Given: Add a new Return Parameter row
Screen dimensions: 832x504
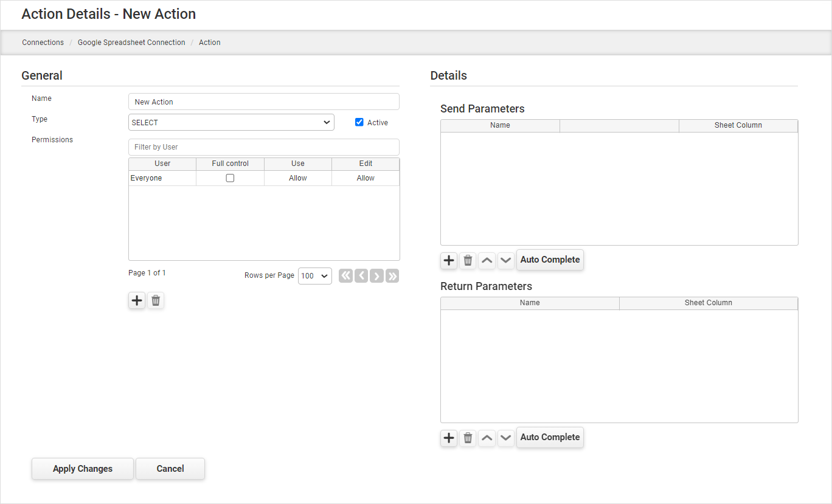Looking at the screenshot, I should [x=449, y=438].
